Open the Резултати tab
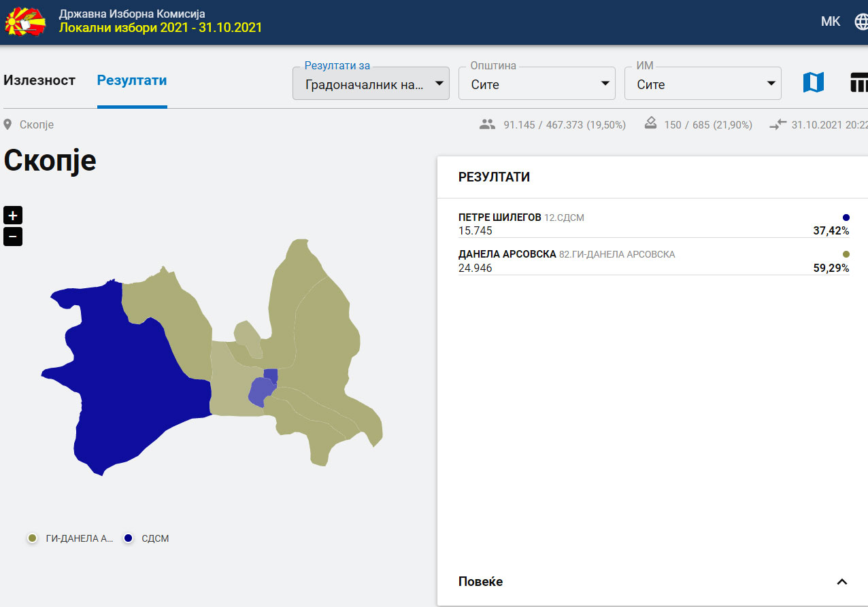The width and height of the screenshot is (868, 607). pyautogui.click(x=132, y=80)
